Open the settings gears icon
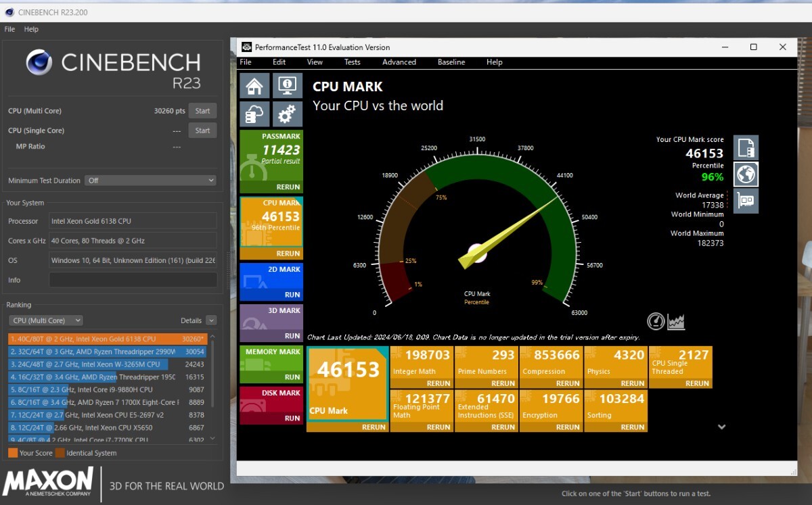Screen dimensions: 812x505 coord(287,114)
